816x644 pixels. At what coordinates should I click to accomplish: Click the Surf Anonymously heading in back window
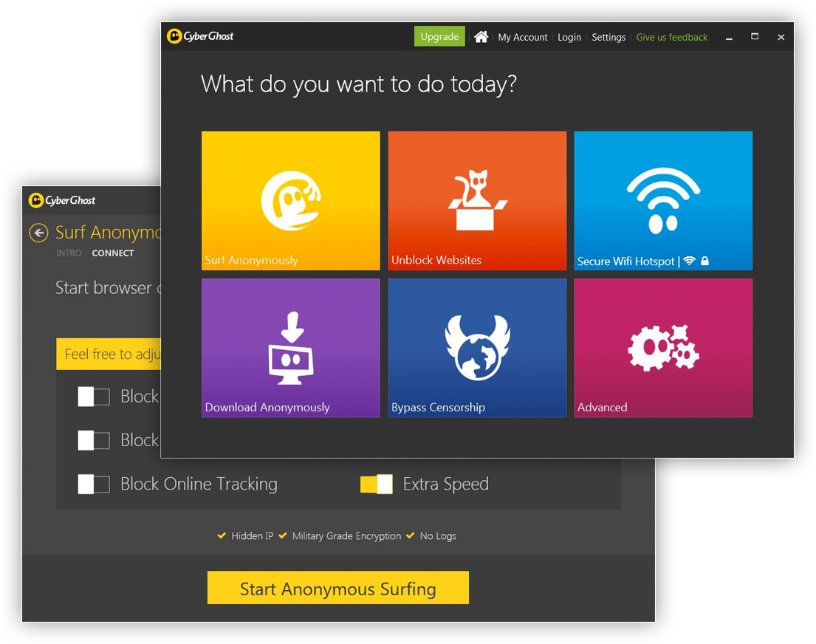point(109,232)
